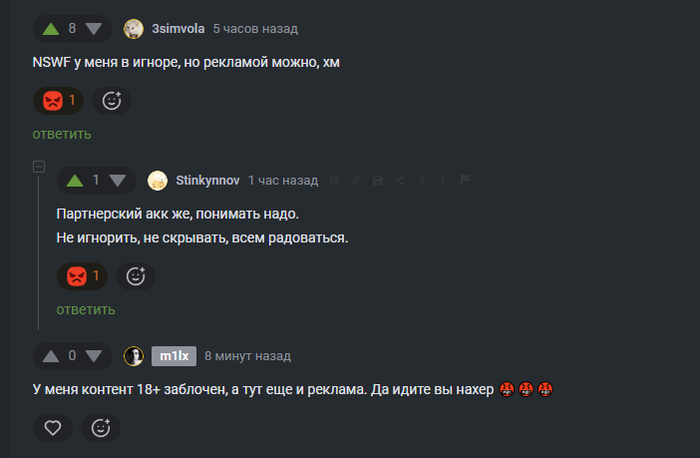
Task: Subscribe to Stinkynnov's comment thread
Action: (x=334, y=180)
